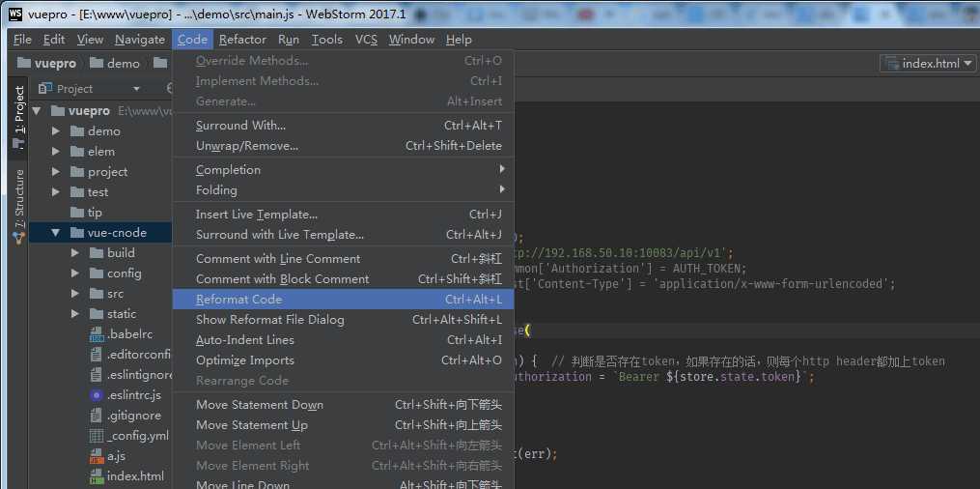Expand the project folder

tap(56, 171)
